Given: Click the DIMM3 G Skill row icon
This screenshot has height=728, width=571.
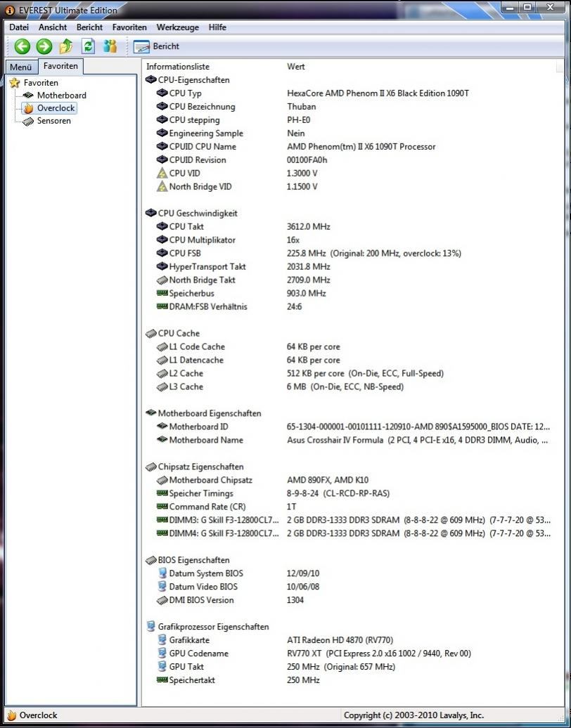Looking at the screenshot, I should click(x=162, y=519).
